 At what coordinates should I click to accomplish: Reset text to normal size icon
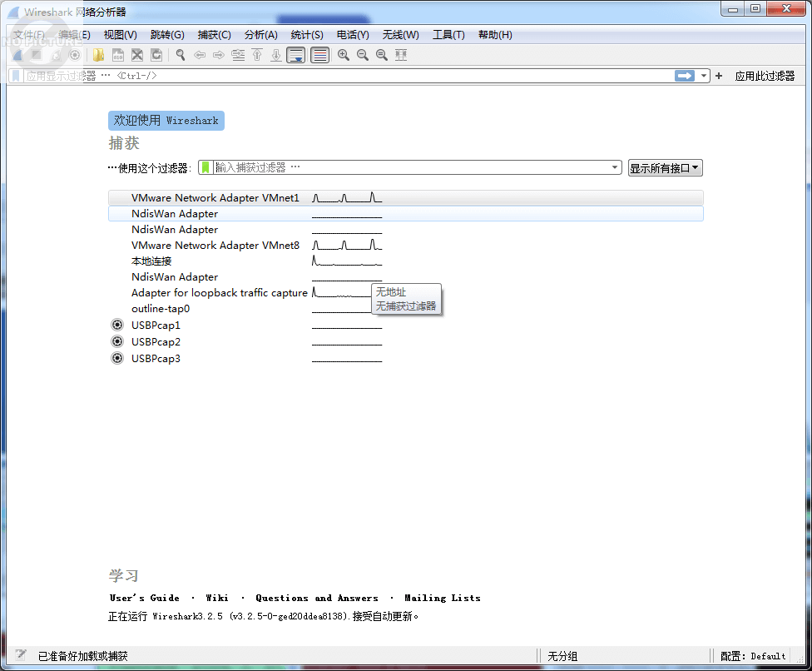[x=382, y=55]
